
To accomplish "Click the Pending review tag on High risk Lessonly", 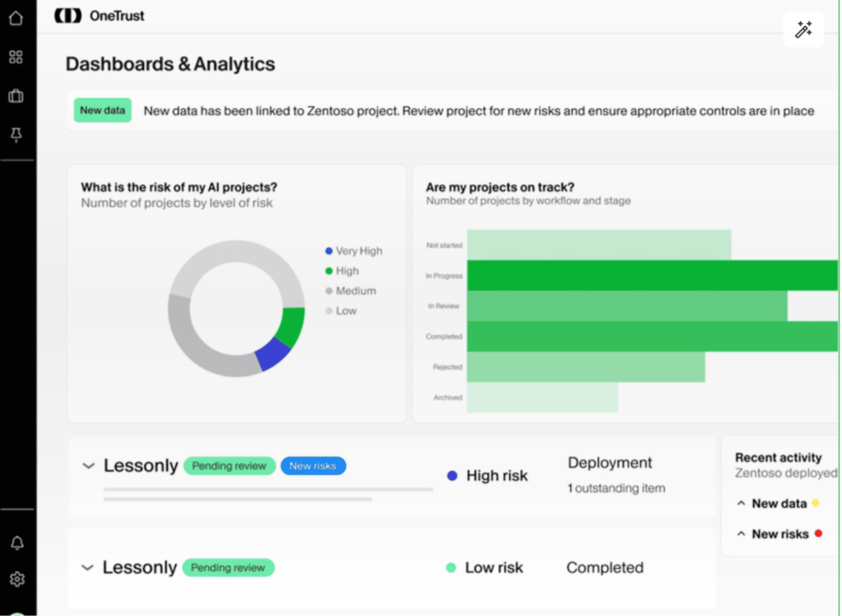I will (229, 466).
